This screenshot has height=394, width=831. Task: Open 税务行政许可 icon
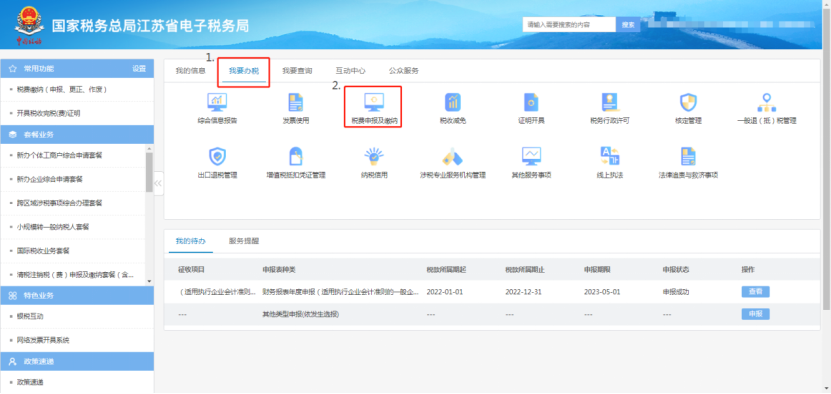click(609, 101)
